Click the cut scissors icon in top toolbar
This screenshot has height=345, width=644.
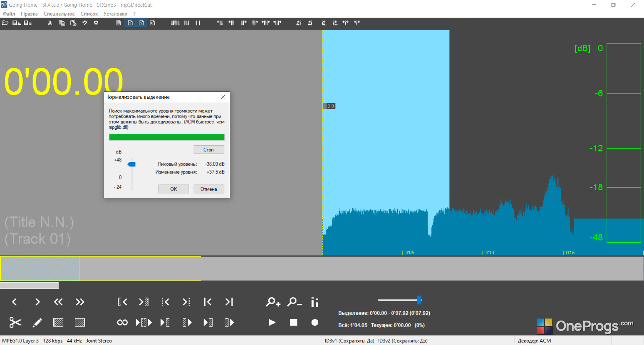pos(50,23)
